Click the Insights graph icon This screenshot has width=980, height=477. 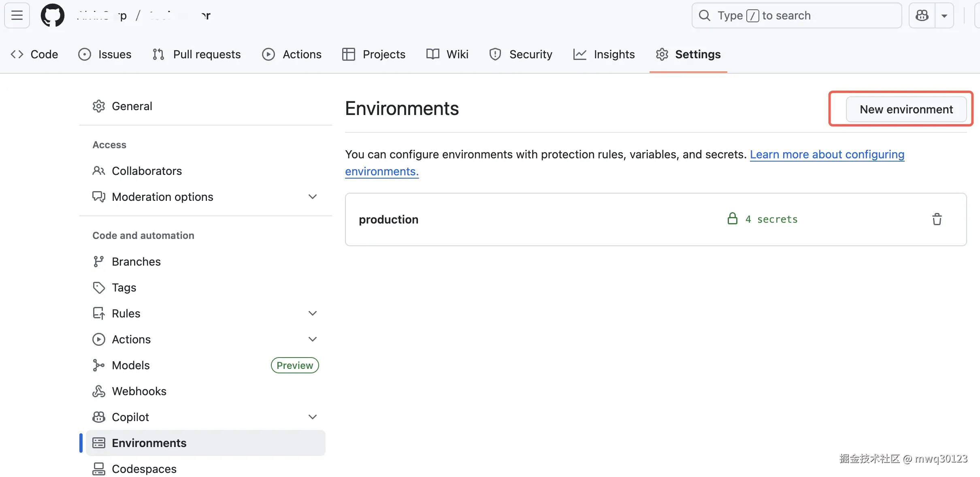tap(579, 54)
